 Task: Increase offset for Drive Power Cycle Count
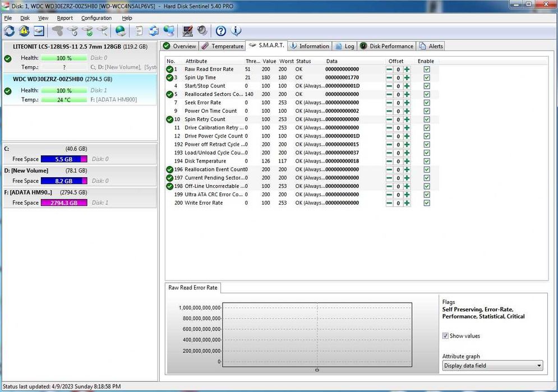pyautogui.click(x=407, y=136)
